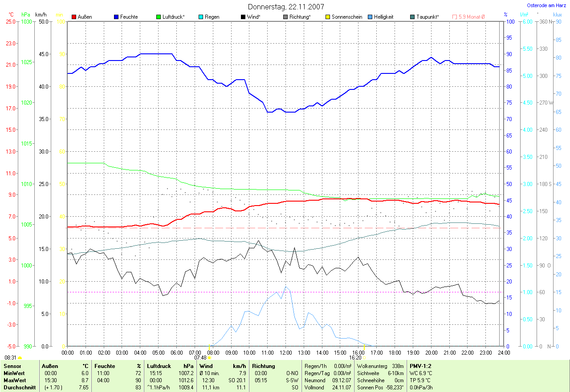Open the Osterode am Harz link

point(547,5)
